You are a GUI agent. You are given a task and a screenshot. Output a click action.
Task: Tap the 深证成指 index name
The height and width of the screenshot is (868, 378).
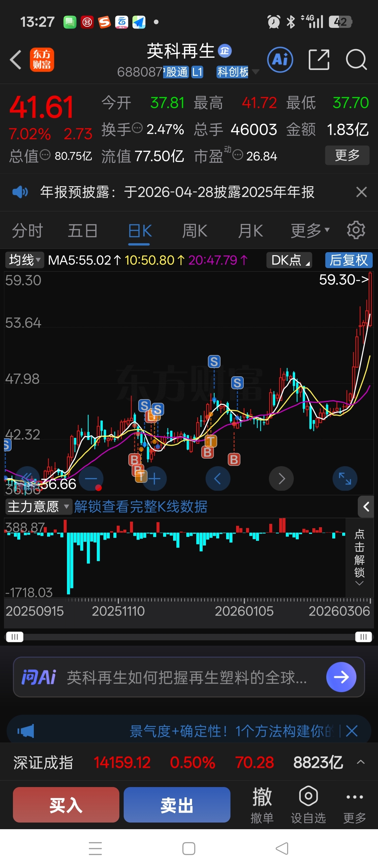43,762
